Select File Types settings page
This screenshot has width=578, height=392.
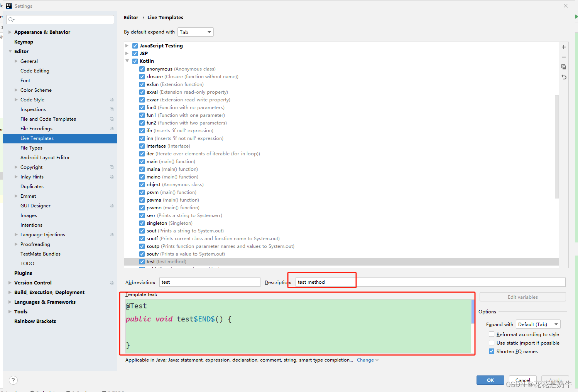coord(31,148)
